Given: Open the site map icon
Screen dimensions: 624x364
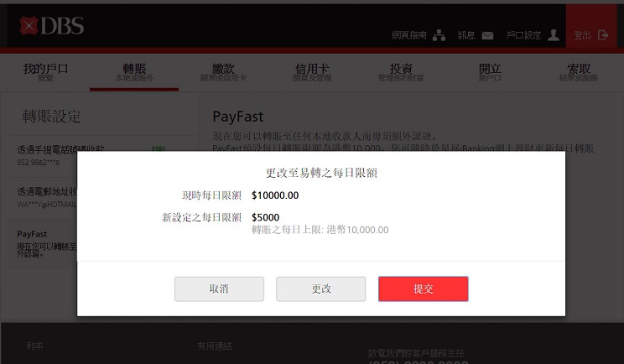Looking at the screenshot, I should (439, 35).
